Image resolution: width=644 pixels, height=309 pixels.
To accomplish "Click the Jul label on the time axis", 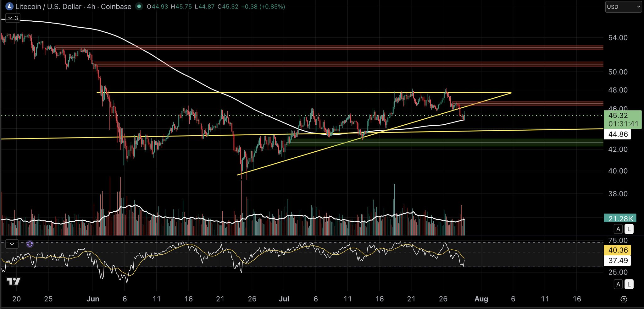I will (x=284, y=299).
